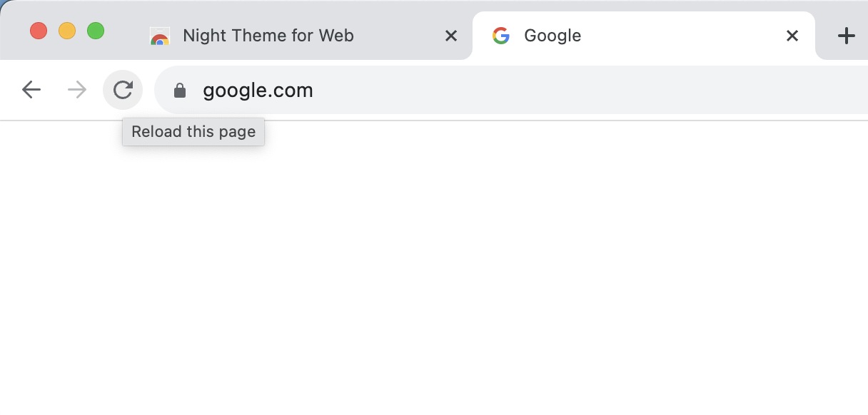Click the google.com URL text
This screenshot has width=868, height=415.
(258, 91)
